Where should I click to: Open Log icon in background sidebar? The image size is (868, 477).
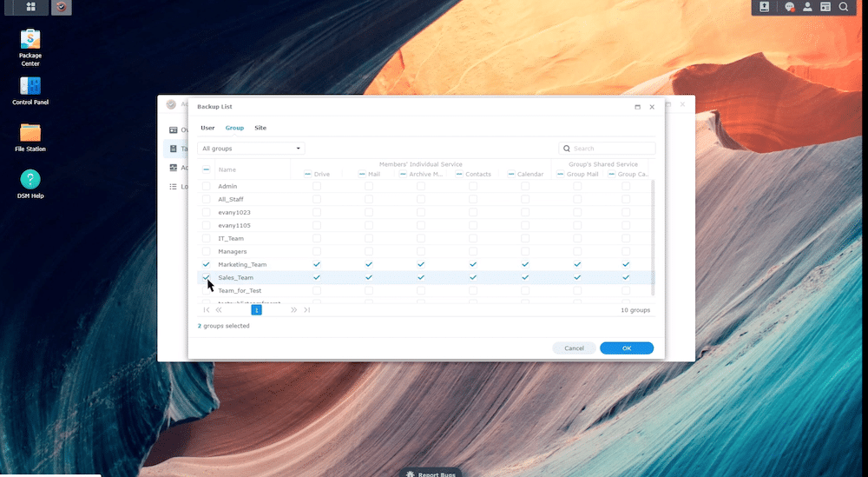[x=174, y=187]
